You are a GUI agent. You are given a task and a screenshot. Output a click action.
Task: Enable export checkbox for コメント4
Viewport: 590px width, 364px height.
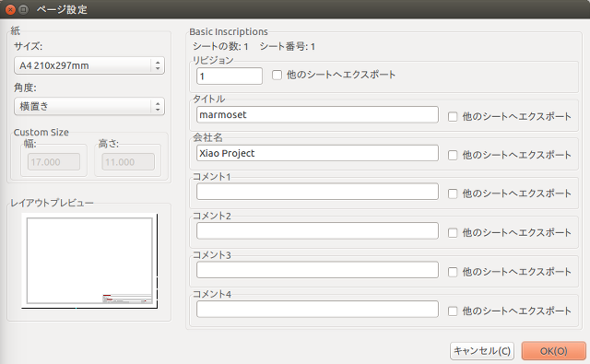pos(453,311)
